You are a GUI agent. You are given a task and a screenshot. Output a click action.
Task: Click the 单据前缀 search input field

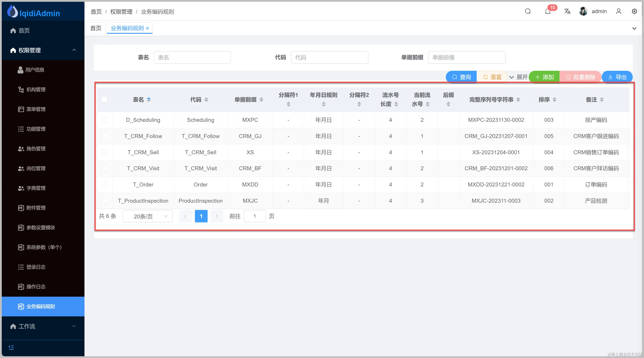pos(467,58)
